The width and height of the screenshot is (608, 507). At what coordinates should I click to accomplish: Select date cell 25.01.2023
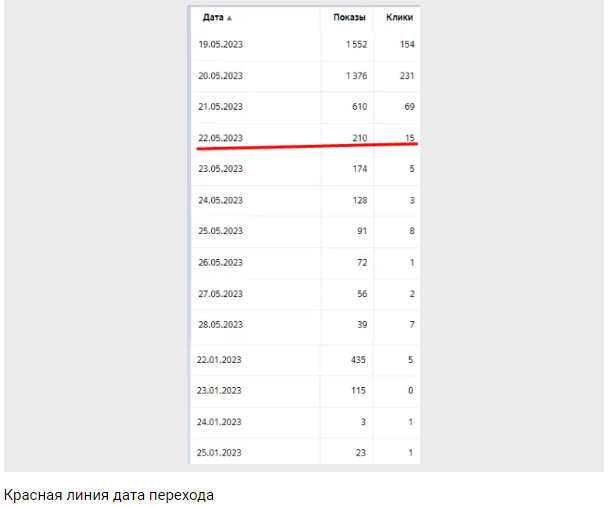[x=219, y=453]
